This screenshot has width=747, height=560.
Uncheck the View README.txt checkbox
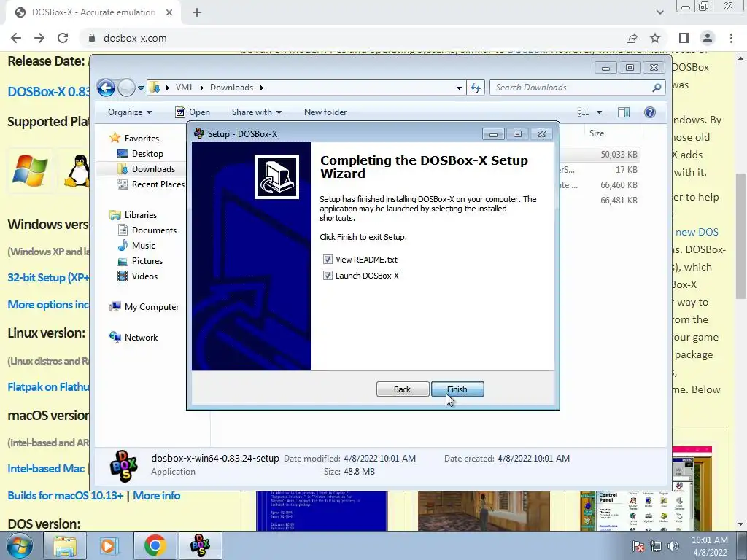click(328, 260)
